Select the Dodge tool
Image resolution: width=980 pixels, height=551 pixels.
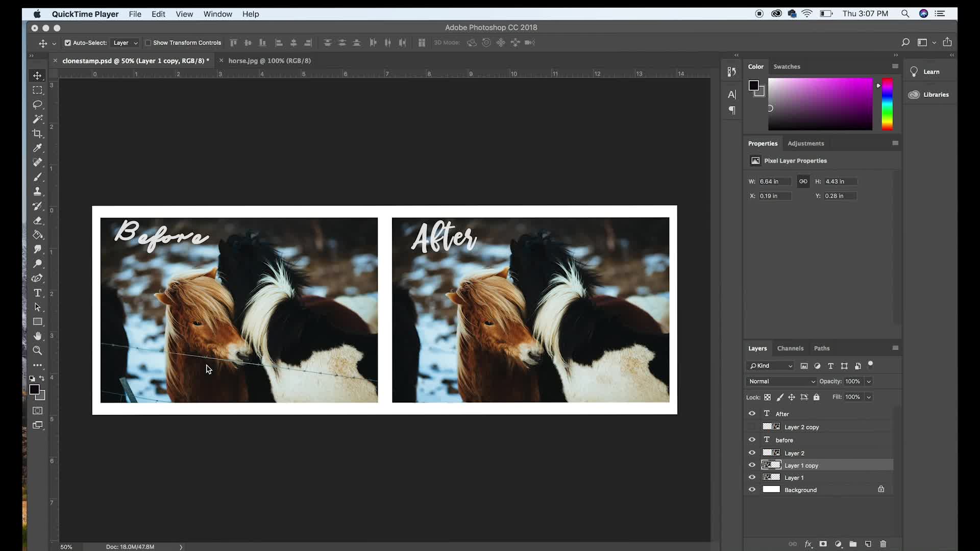point(37,264)
